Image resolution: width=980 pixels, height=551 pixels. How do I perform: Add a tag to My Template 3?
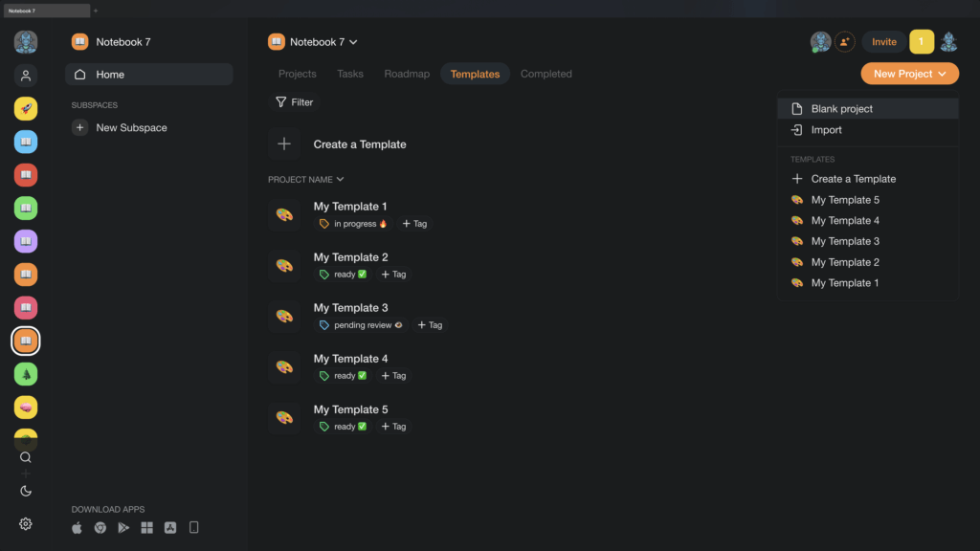point(429,325)
